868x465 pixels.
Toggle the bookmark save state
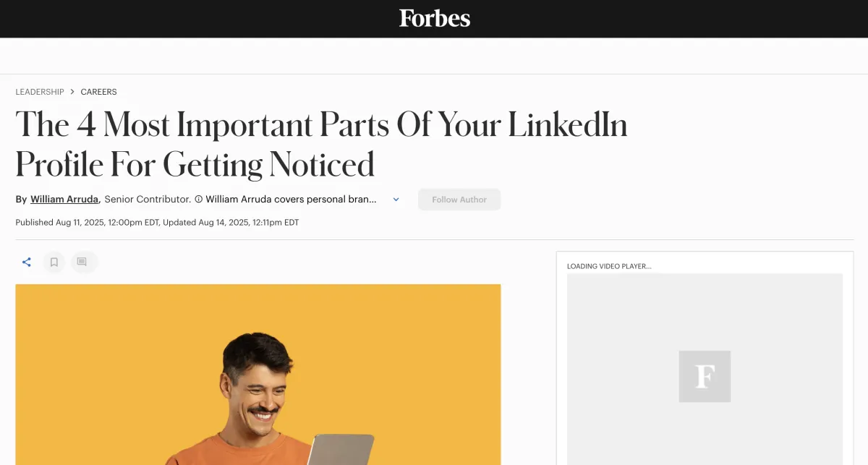tap(54, 262)
